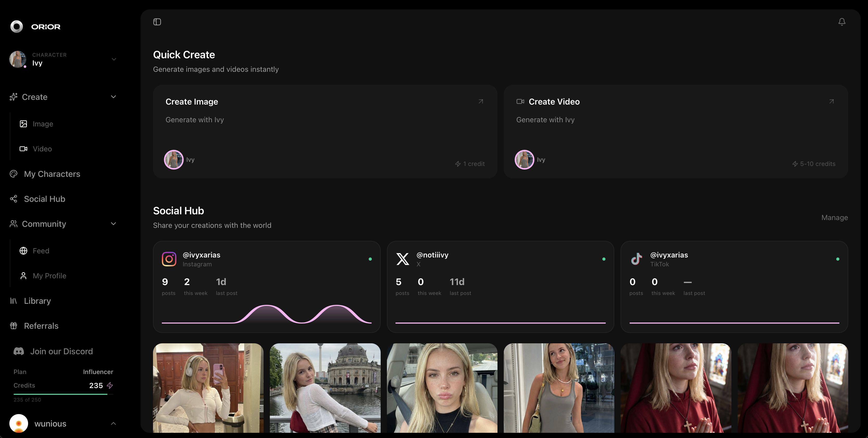Collapse the Create section in sidebar
868x438 pixels.
pyautogui.click(x=113, y=97)
